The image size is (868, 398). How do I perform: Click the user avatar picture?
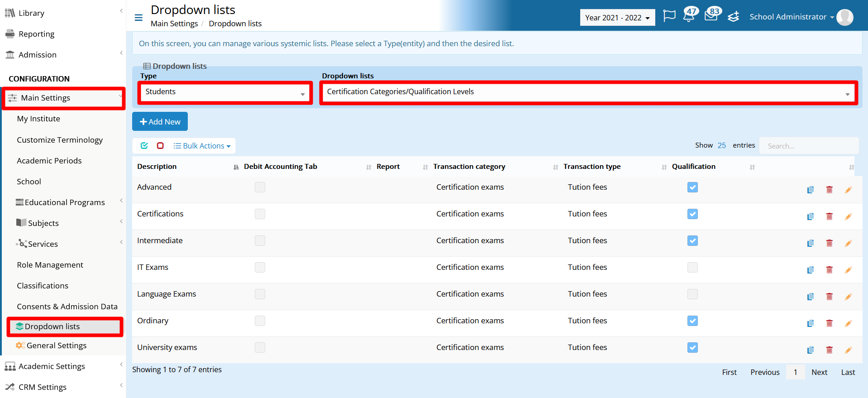point(844,17)
